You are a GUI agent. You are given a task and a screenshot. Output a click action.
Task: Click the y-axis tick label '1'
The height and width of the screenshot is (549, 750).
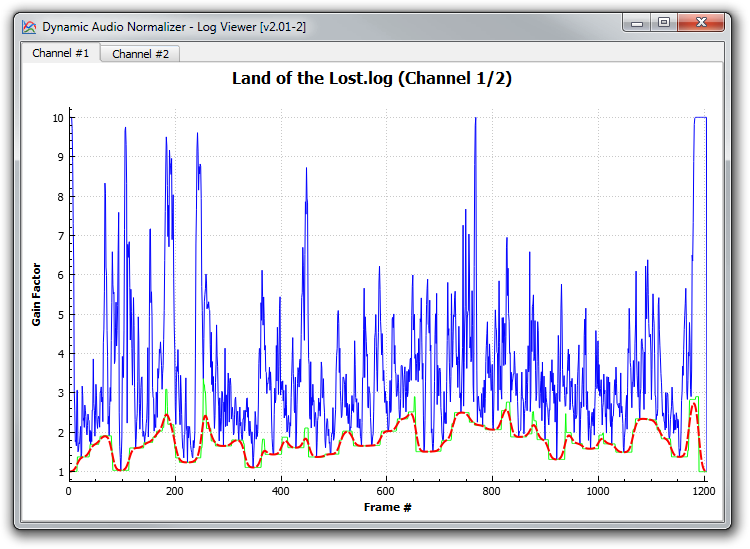tap(61, 472)
